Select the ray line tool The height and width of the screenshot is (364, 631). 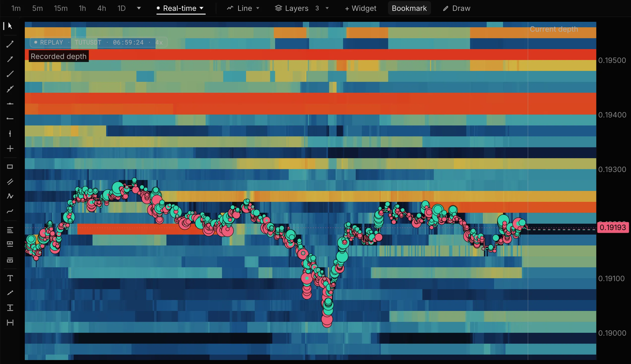10,74
